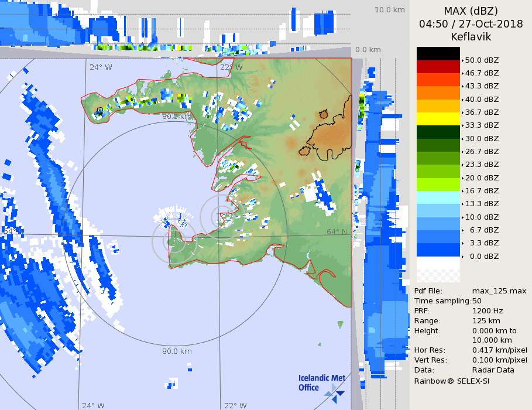The image size is (532, 410).
Task: Click the Keflavik station name heading
Action: (x=470, y=37)
